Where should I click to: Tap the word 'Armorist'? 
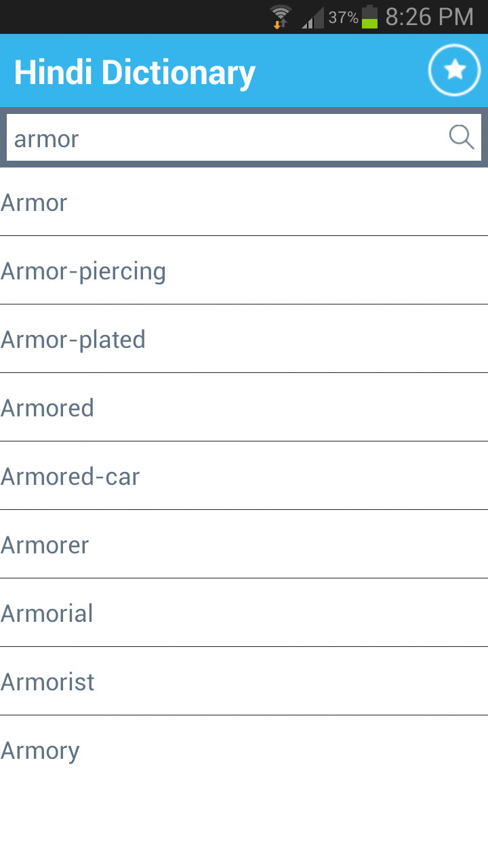(x=244, y=682)
